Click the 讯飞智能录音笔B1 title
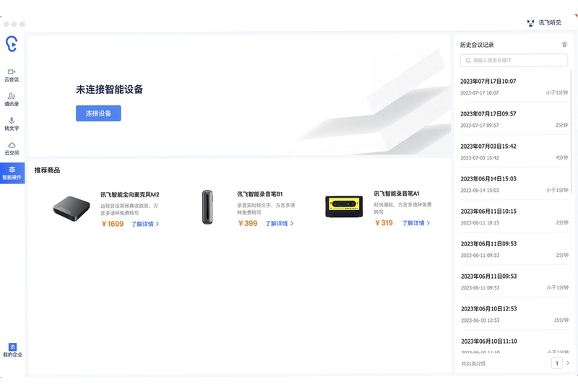 click(x=260, y=194)
